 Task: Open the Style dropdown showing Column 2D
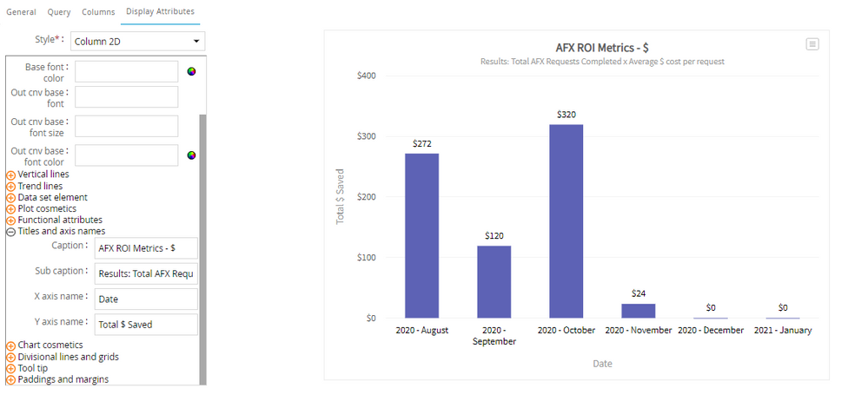pos(137,41)
